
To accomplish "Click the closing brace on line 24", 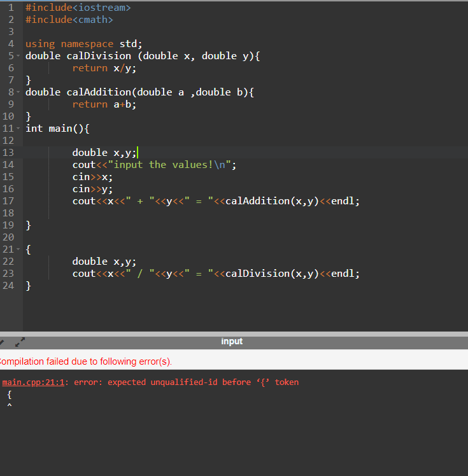I will (28, 286).
